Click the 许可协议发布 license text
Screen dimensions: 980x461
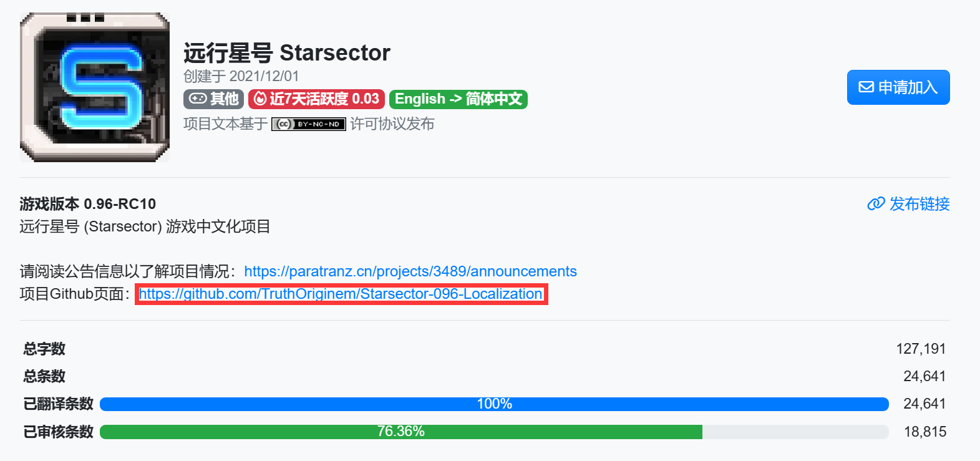[392, 124]
